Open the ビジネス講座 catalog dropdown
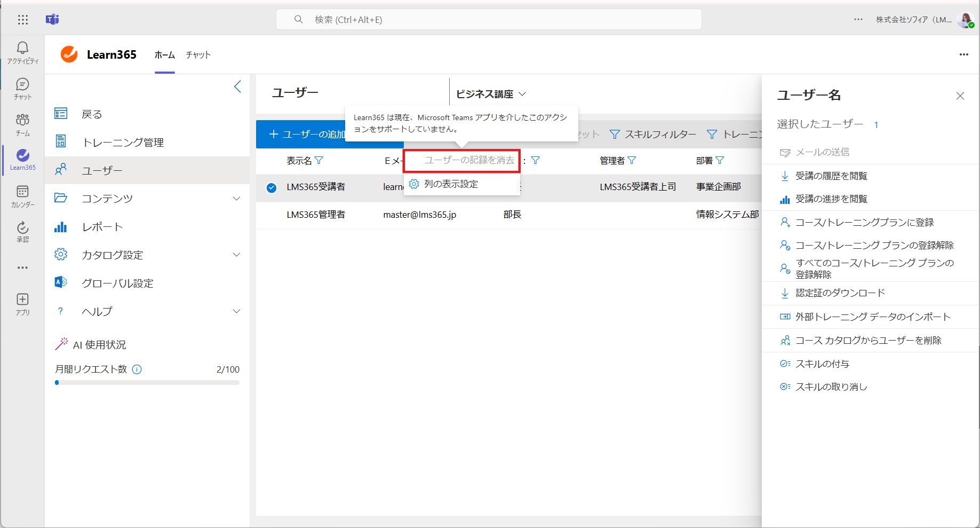Image resolution: width=980 pixels, height=528 pixels. 491,94
